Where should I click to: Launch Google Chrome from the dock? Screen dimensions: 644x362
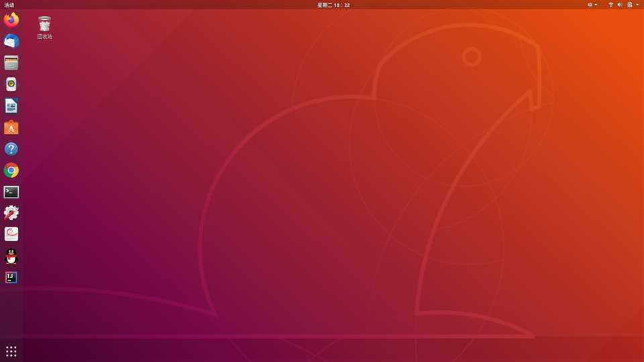click(11, 170)
